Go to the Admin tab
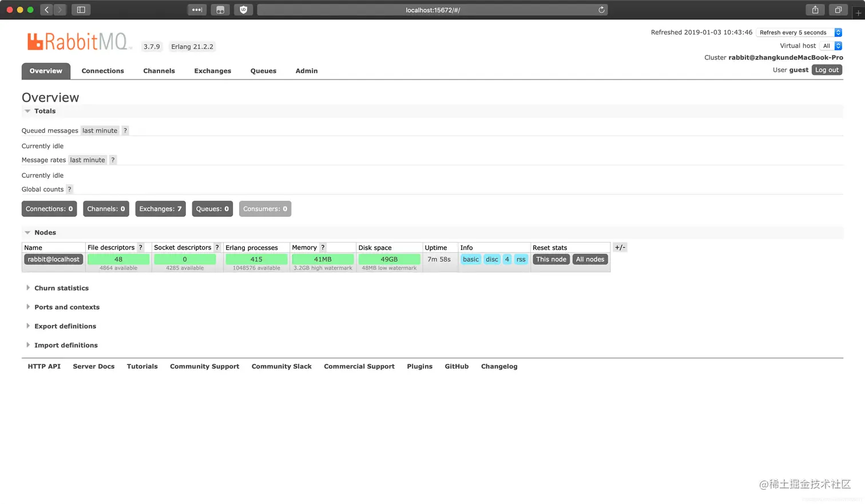This screenshot has width=865, height=504. click(x=307, y=71)
